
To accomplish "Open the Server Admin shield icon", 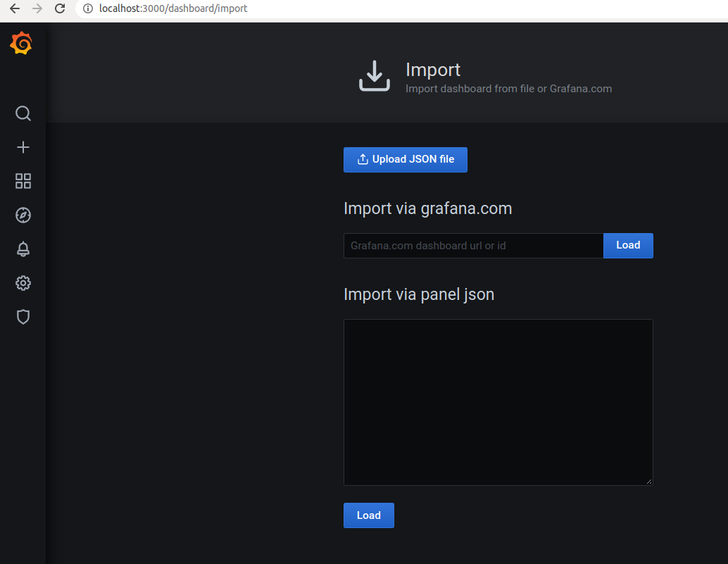I will [23, 317].
